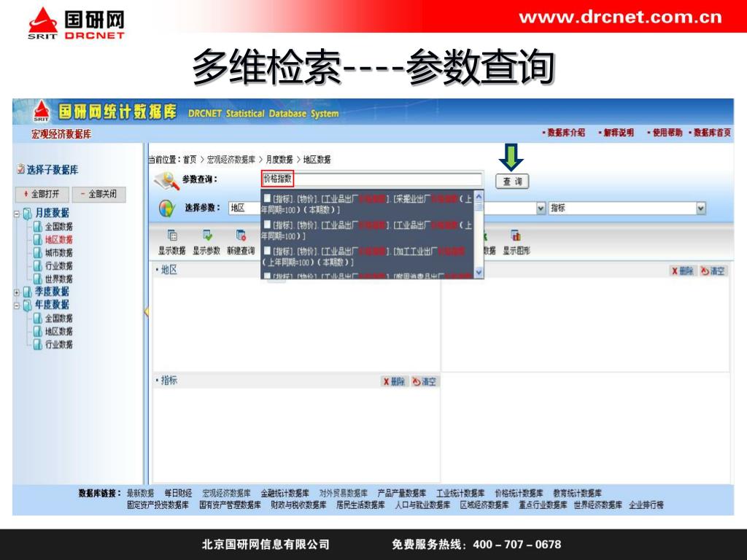Click the checklist icon beside 选择子数据库

pos(20,168)
